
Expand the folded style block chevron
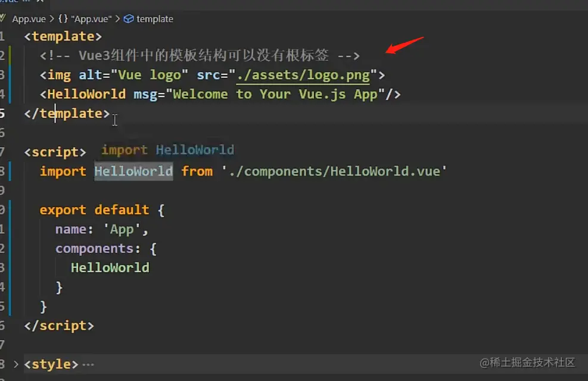pos(15,364)
